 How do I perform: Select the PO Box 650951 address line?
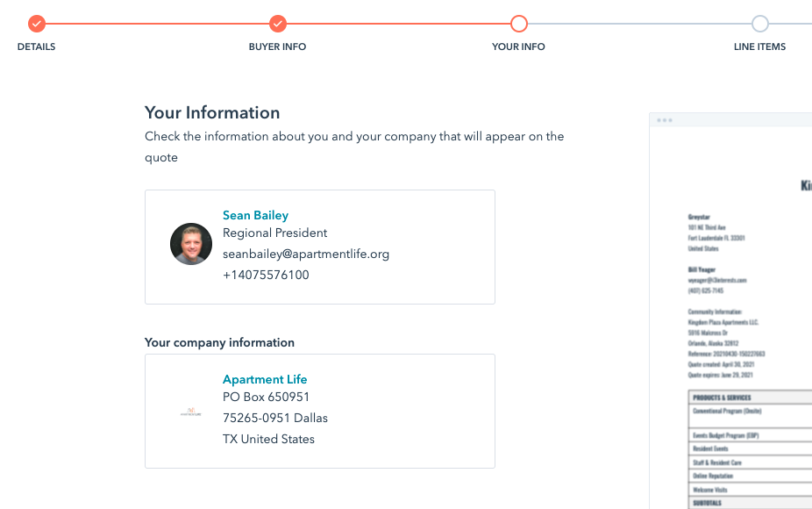click(267, 397)
